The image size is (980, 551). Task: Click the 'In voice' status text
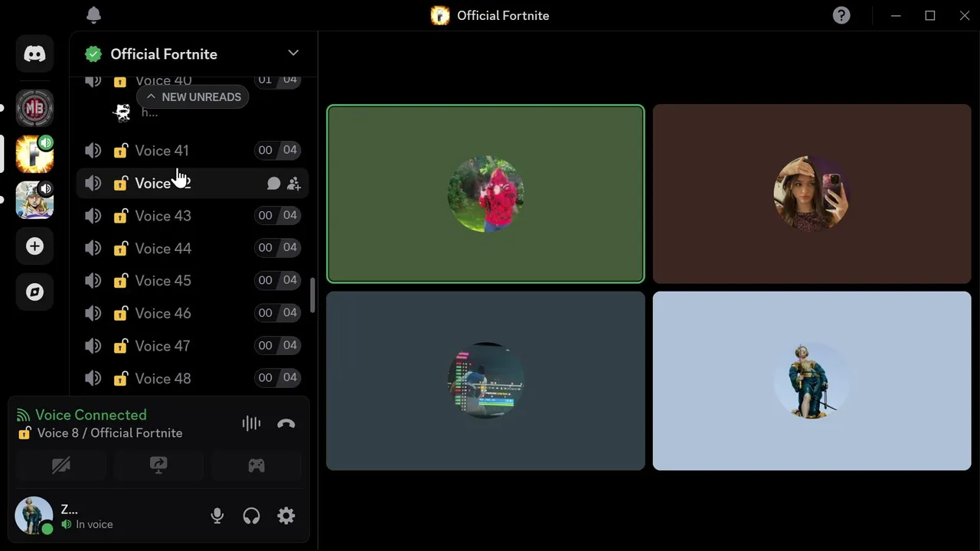click(x=94, y=524)
